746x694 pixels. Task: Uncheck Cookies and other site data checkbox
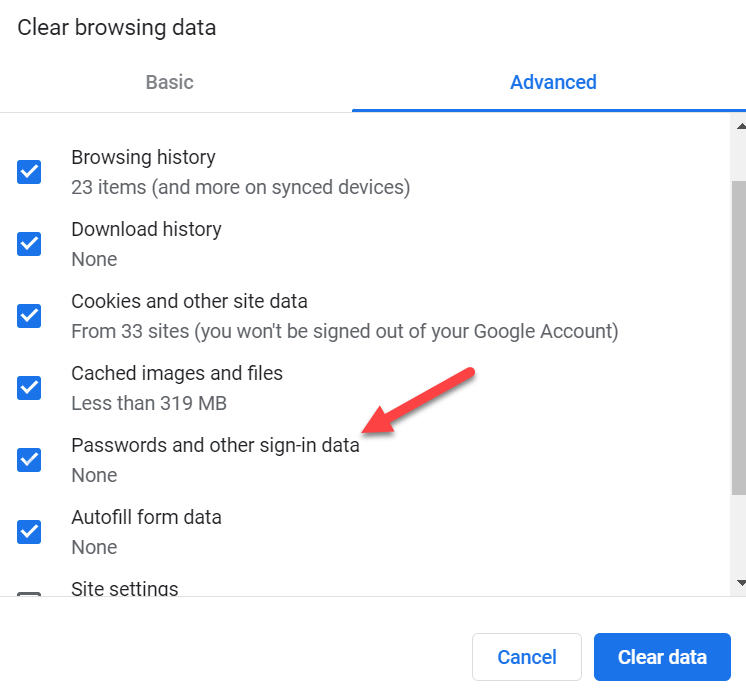pyautogui.click(x=29, y=316)
